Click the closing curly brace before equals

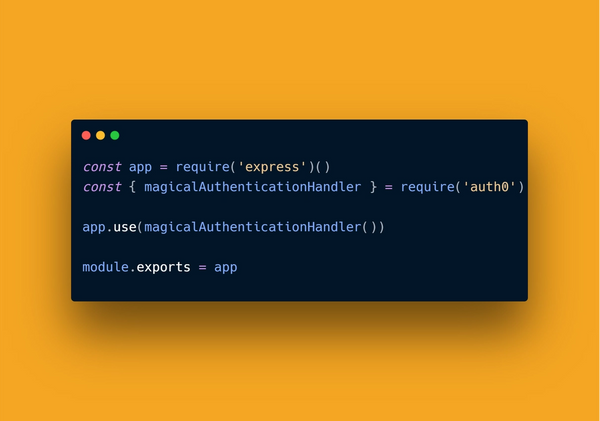click(x=373, y=187)
